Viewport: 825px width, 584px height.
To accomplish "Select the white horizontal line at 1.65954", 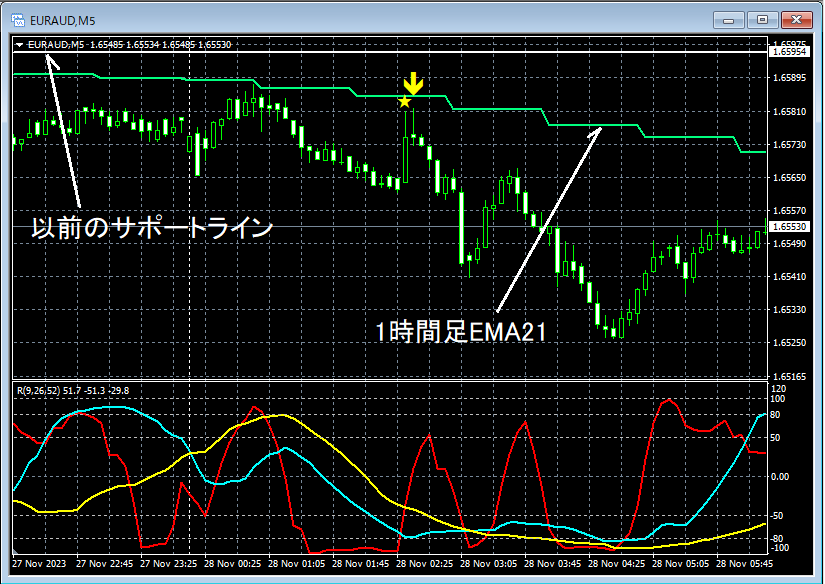I will pyautogui.click(x=389, y=52).
